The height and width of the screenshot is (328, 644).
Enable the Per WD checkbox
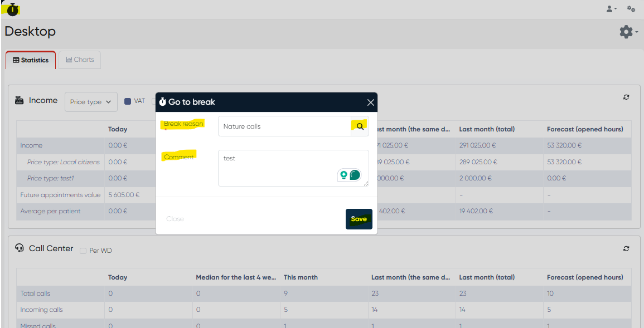[x=83, y=251]
